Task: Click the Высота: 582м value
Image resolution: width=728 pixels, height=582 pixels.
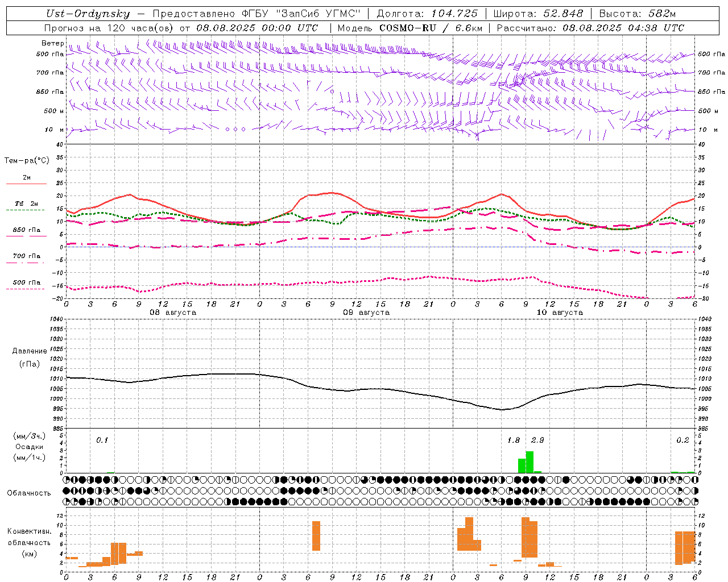Action: click(638, 14)
